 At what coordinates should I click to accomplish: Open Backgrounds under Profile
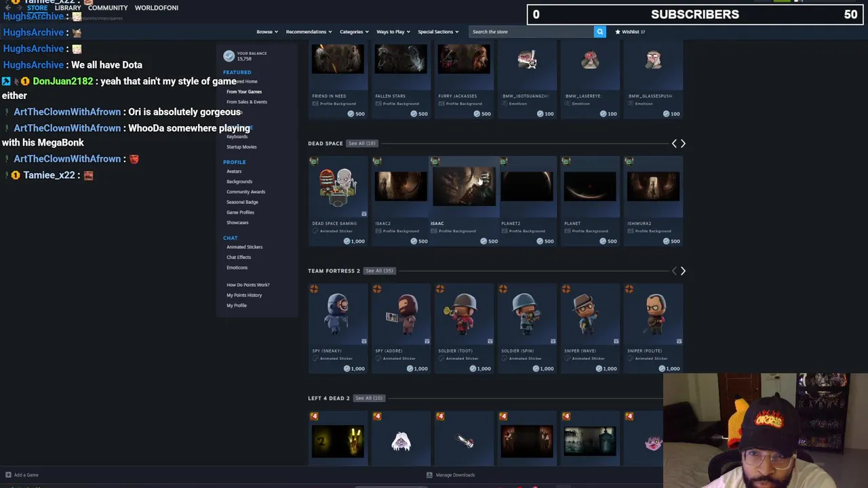tap(239, 182)
